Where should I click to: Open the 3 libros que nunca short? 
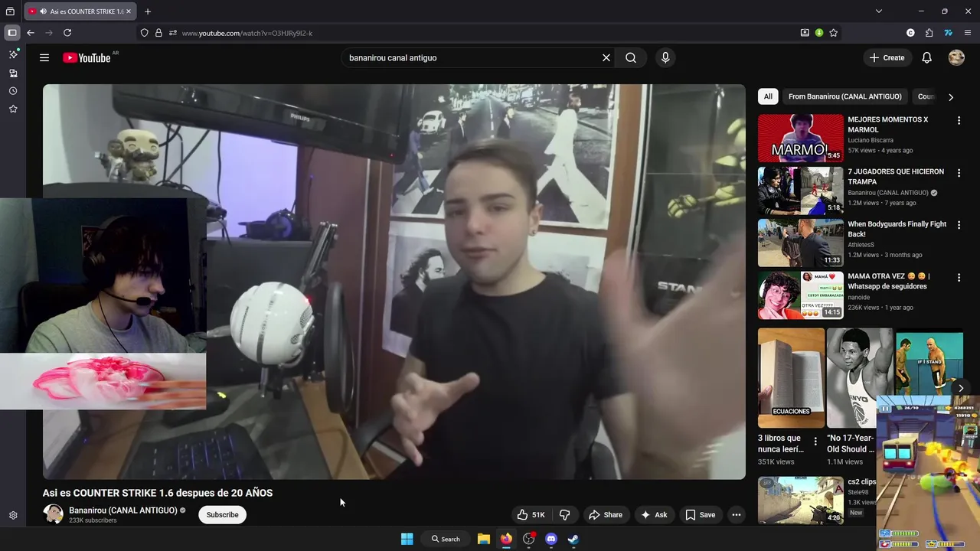tap(791, 378)
